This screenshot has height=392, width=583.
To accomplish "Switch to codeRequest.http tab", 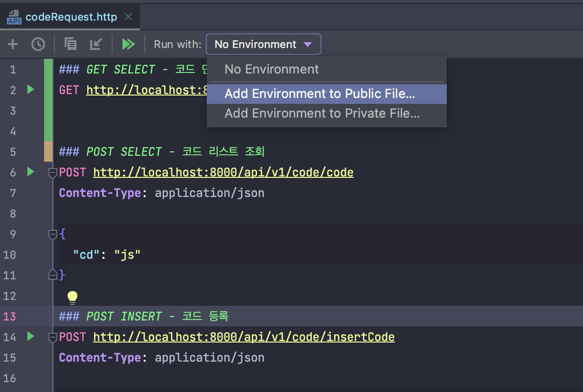I will (x=71, y=17).
